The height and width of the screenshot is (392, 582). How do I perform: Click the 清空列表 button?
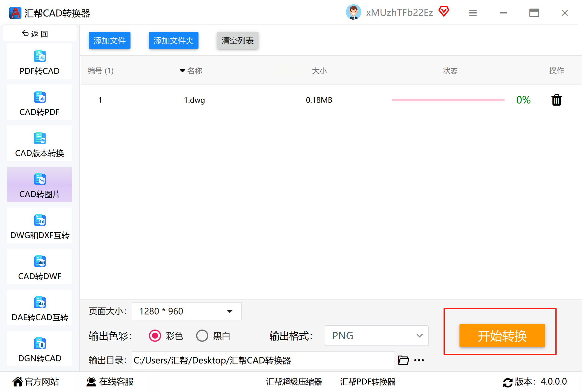point(238,40)
